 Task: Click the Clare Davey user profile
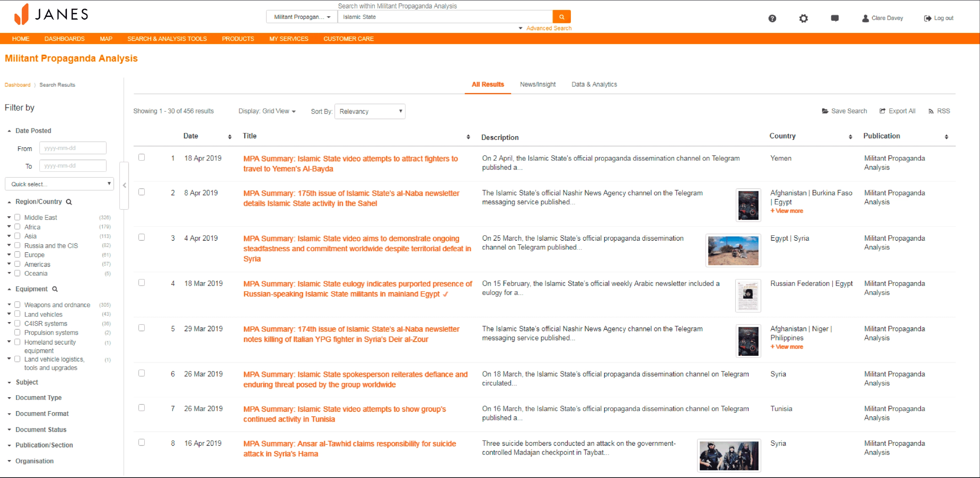[882, 18]
